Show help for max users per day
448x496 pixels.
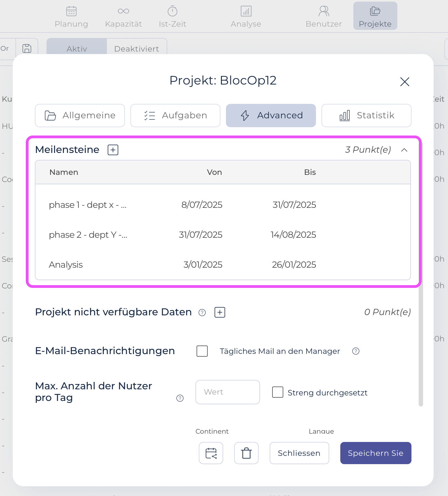[180, 398]
